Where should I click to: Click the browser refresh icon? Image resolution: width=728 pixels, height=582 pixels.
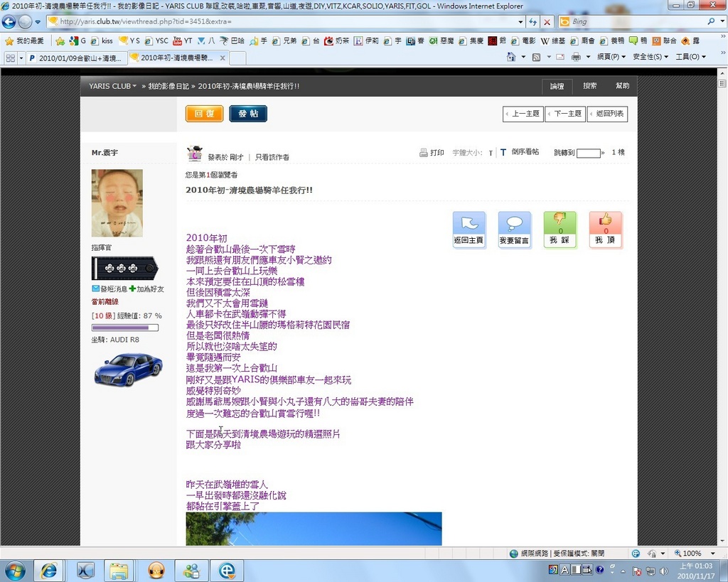tap(532, 22)
